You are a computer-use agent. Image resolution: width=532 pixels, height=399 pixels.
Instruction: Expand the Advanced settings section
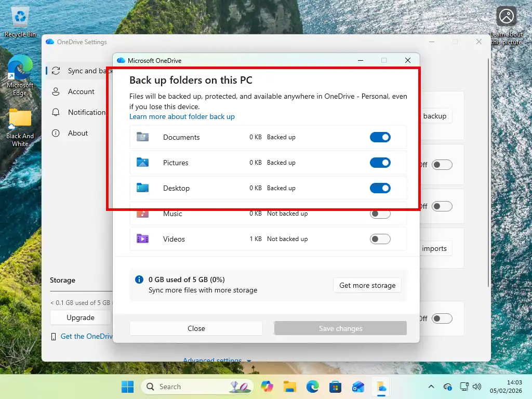coord(216,360)
